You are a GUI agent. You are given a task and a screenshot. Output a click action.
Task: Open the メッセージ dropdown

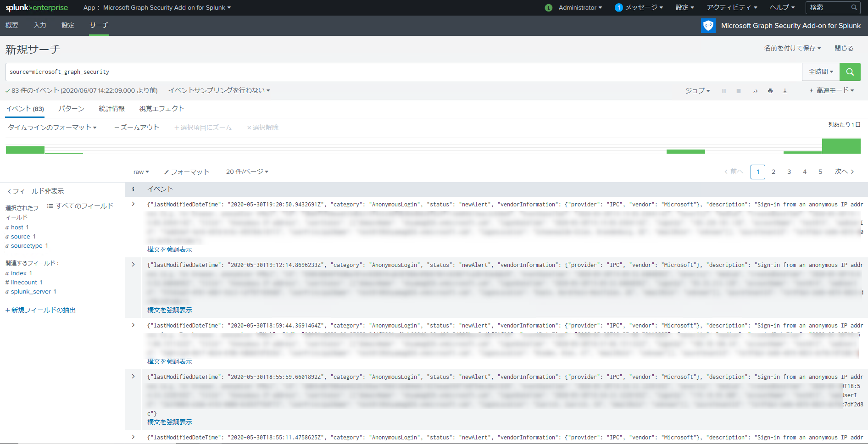[644, 8]
